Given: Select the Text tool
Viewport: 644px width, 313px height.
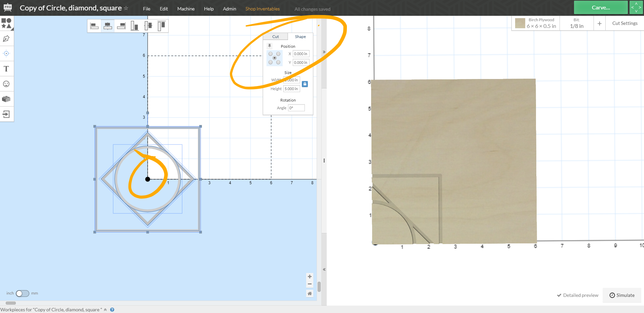Looking at the screenshot, I should click(x=7, y=69).
